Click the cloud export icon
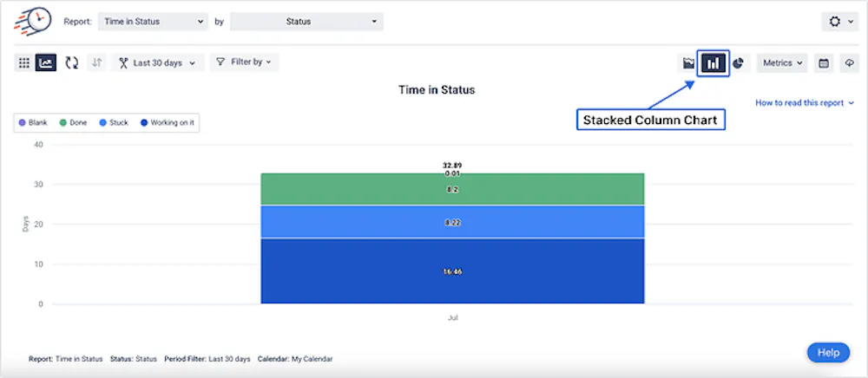Viewport: 868px width, 378px height. coord(848,63)
